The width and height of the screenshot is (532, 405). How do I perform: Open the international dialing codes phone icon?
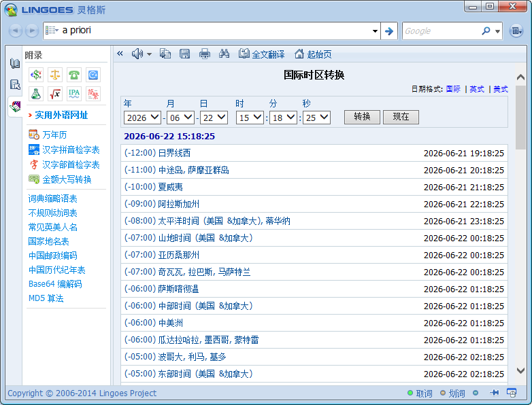pos(74,75)
